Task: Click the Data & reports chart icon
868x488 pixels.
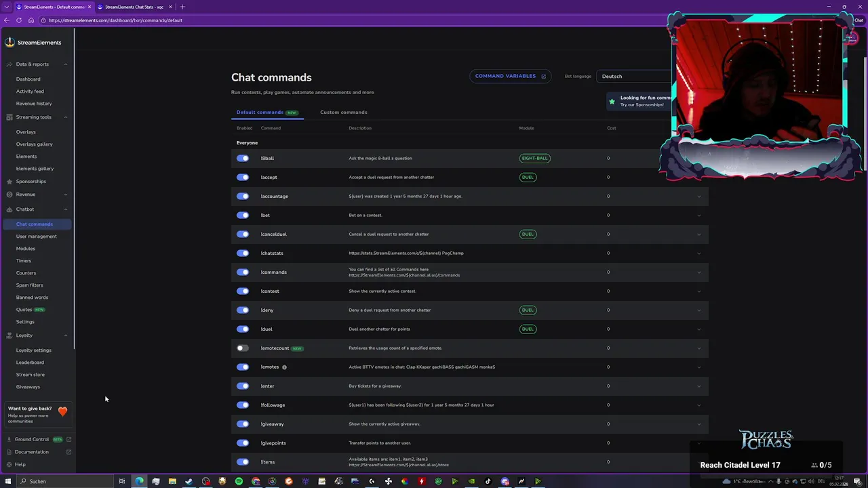Action: pyautogui.click(x=9, y=64)
